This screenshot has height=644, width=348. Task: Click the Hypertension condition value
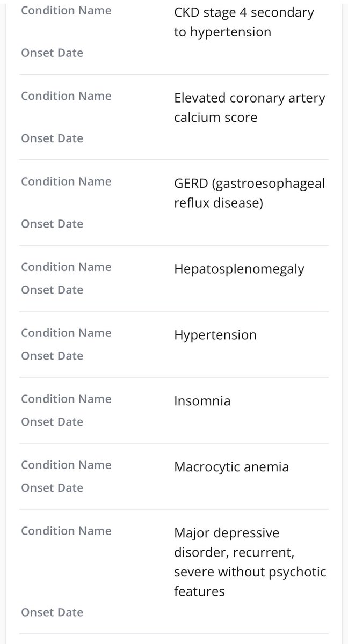215,335
